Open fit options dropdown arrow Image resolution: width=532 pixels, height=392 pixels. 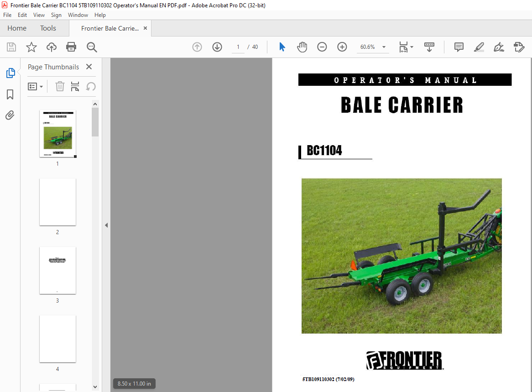(412, 47)
